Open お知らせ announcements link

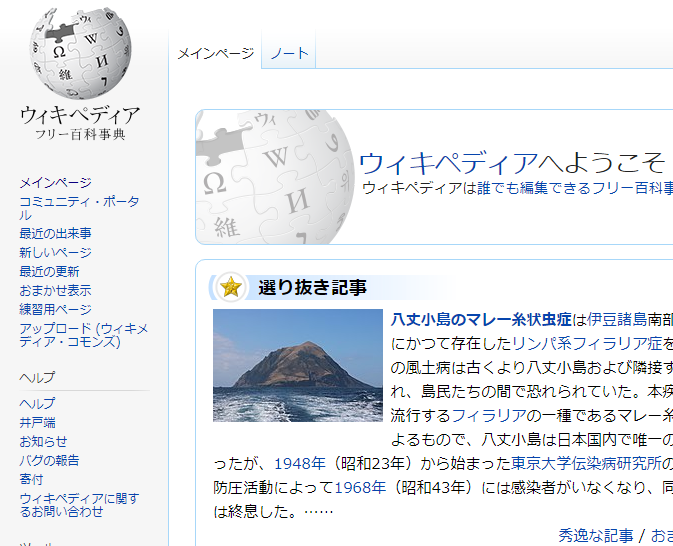pos(43,441)
